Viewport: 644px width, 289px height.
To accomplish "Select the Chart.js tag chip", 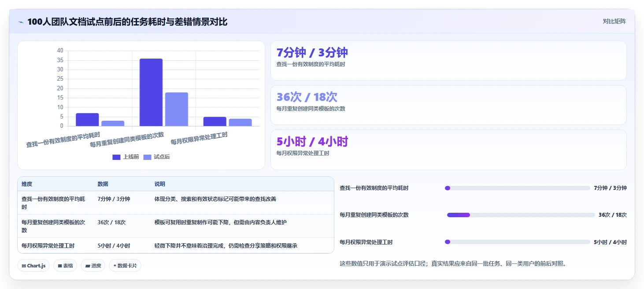I will coord(33,266).
